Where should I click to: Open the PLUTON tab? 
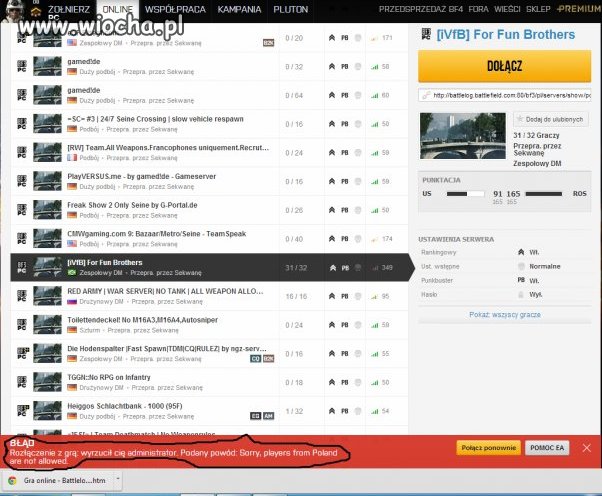pos(291,9)
